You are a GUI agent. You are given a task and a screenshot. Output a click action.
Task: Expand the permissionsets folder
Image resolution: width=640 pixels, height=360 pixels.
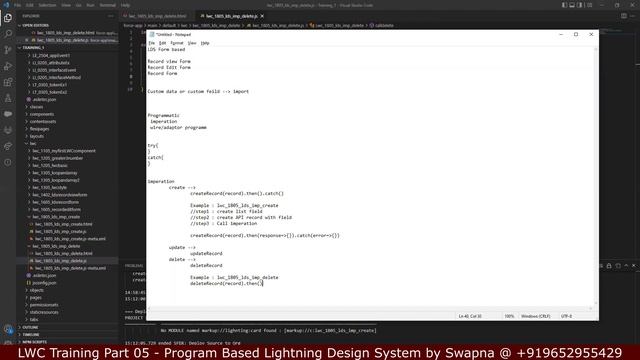44,305
